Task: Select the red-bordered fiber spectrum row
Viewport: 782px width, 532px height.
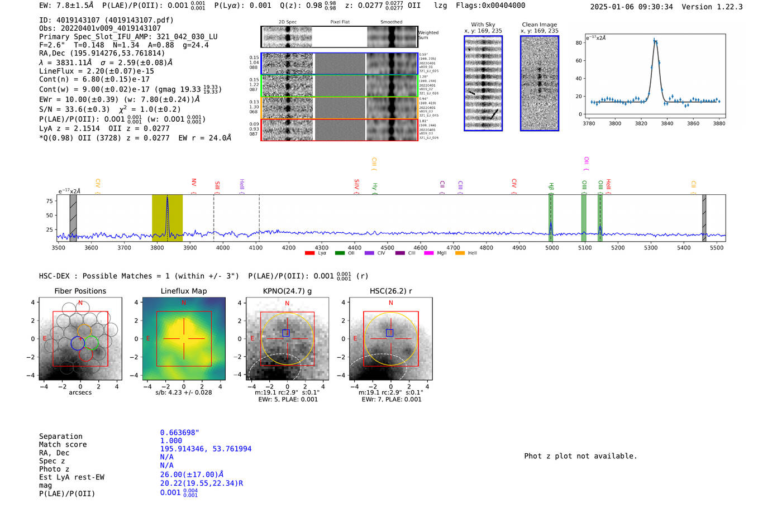Action: (339, 130)
